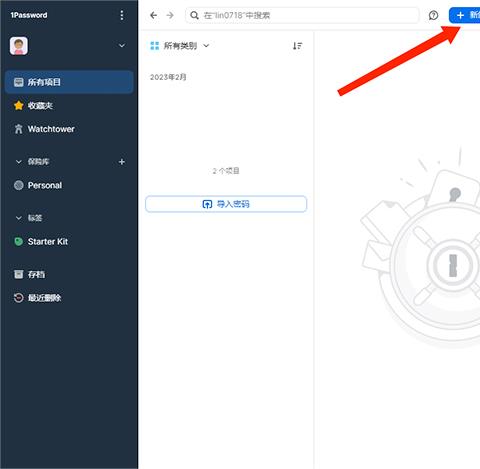Collapse the 保险库 vaults section
The image size is (480, 469).
[x=19, y=162]
